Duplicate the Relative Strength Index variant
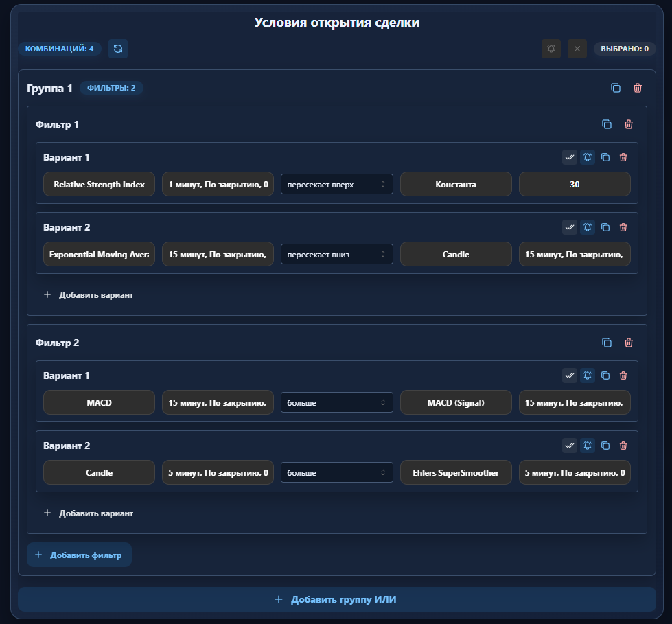 tap(605, 157)
